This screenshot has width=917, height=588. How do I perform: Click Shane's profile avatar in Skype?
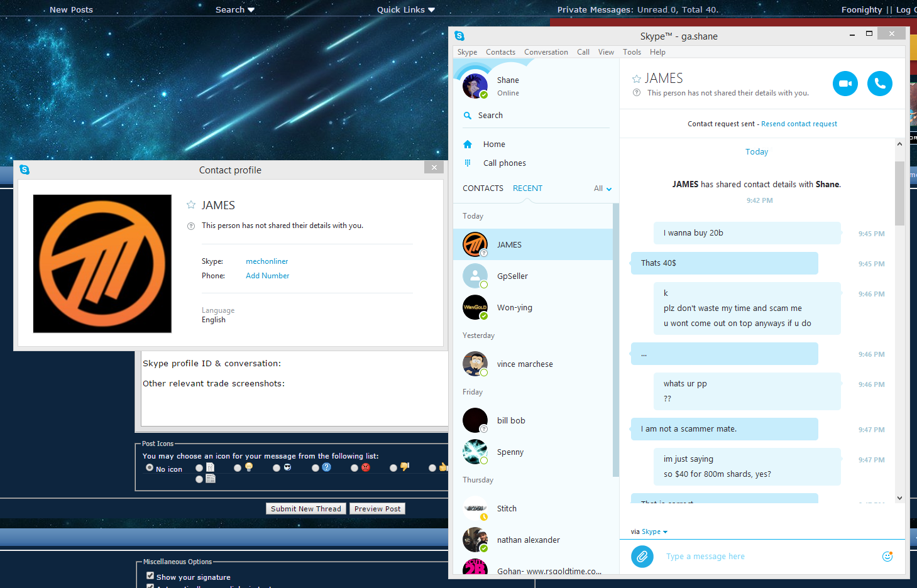pyautogui.click(x=475, y=86)
